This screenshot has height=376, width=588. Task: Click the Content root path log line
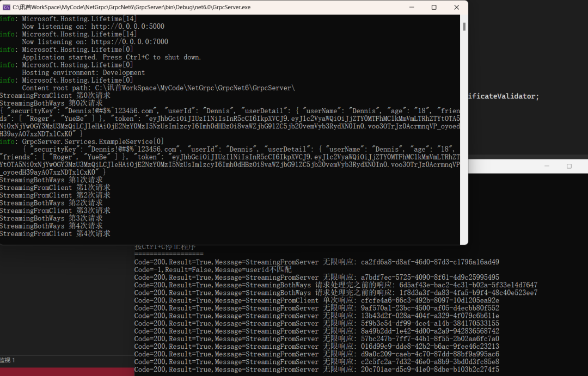click(x=158, y=88)
